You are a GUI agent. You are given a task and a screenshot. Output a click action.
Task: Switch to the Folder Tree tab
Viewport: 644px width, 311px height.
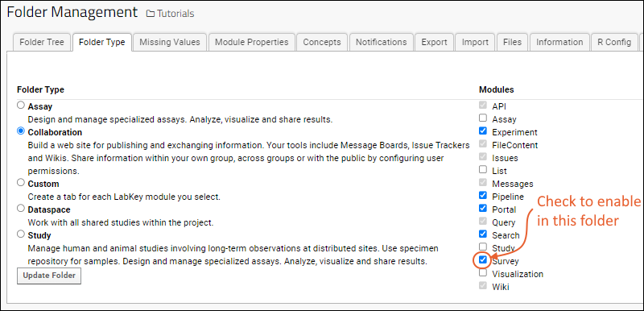point(42,43)
